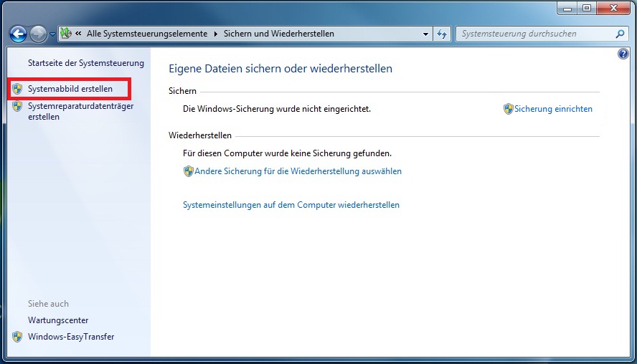Click 'Systemabbild erstellen' link

click(x=70, y=89)
